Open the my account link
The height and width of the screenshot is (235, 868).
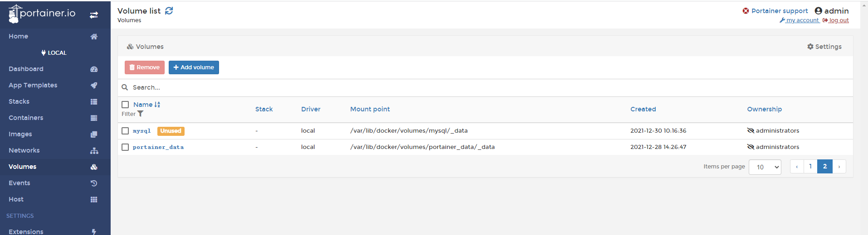(x=800, y=20)
